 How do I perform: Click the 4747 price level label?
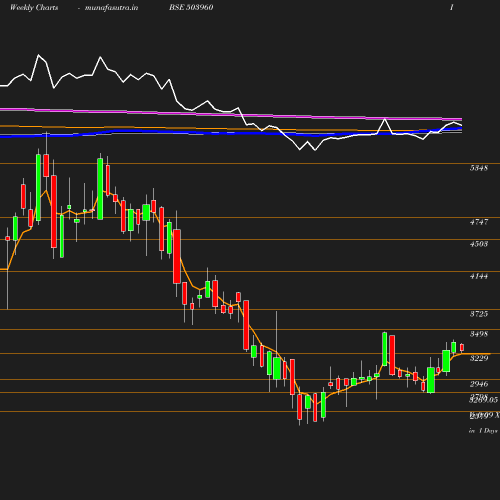[479, 222]
